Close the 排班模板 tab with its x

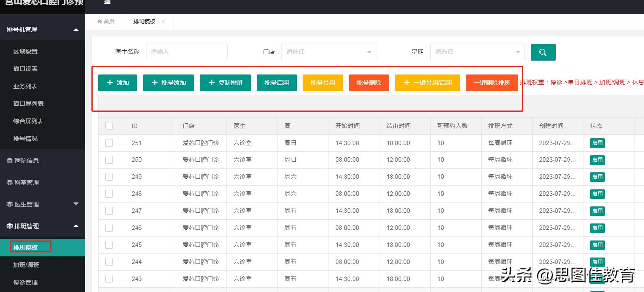pyautogui.click(x=163, y=22)
